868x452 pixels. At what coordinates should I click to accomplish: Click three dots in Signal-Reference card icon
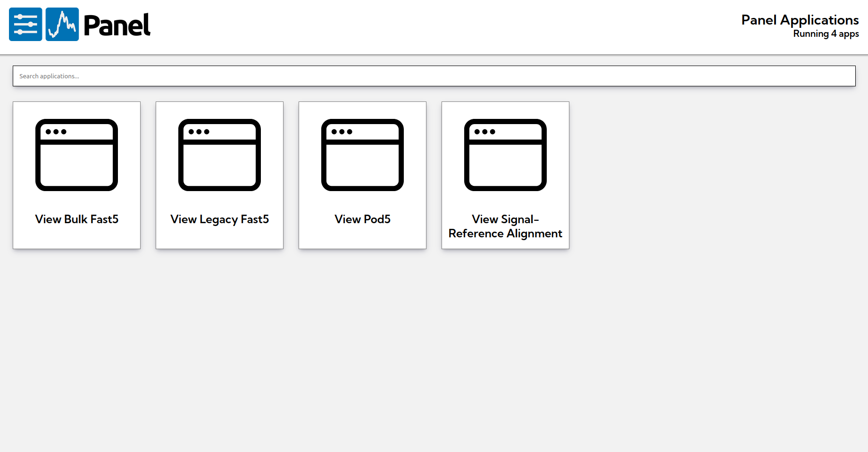[485, 132]
